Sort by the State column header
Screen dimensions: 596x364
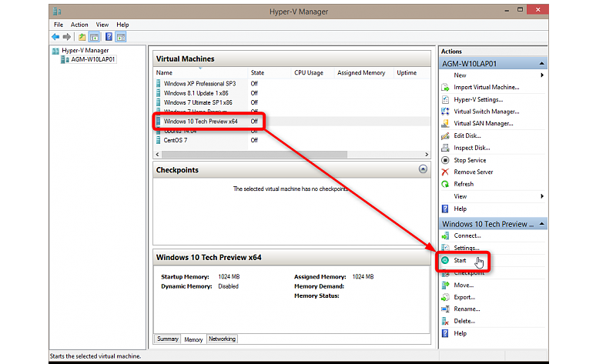270,72
